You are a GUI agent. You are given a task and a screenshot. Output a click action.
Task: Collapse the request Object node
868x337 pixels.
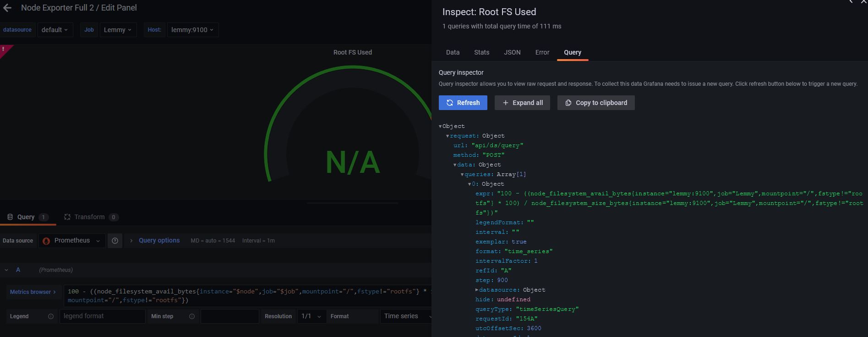click(448, 136)
